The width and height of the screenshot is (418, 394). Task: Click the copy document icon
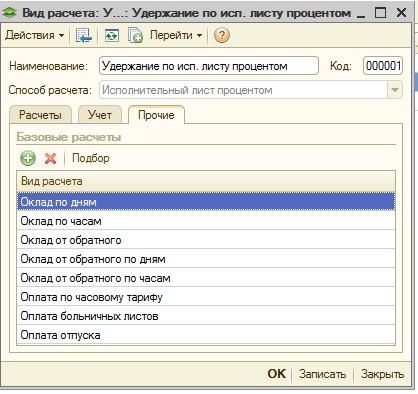pos(135,35)
